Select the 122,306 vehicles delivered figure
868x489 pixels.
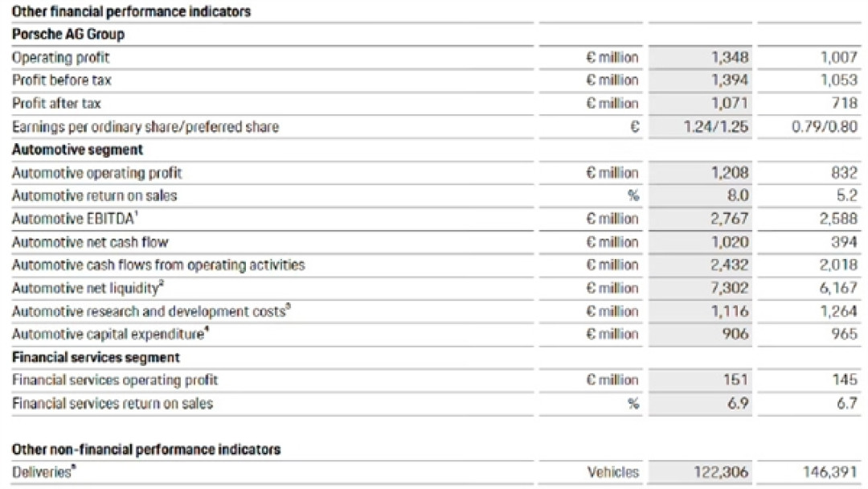coord(721,472)
